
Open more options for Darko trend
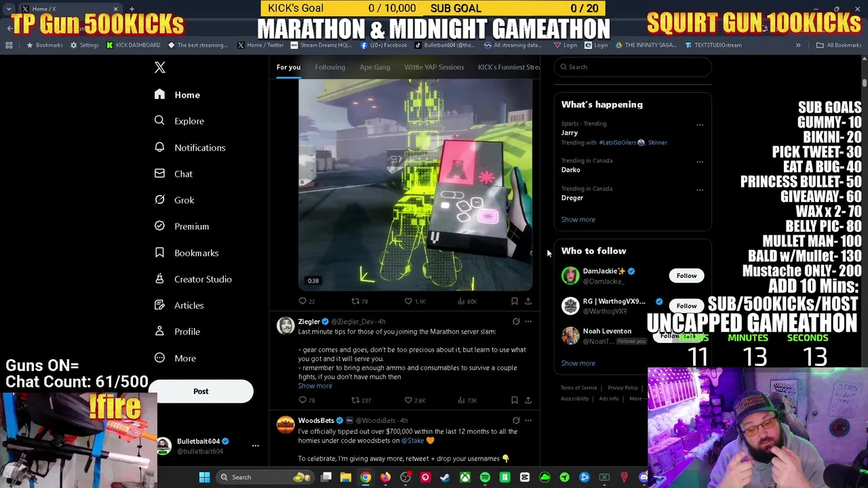click(x=700, y=161)
